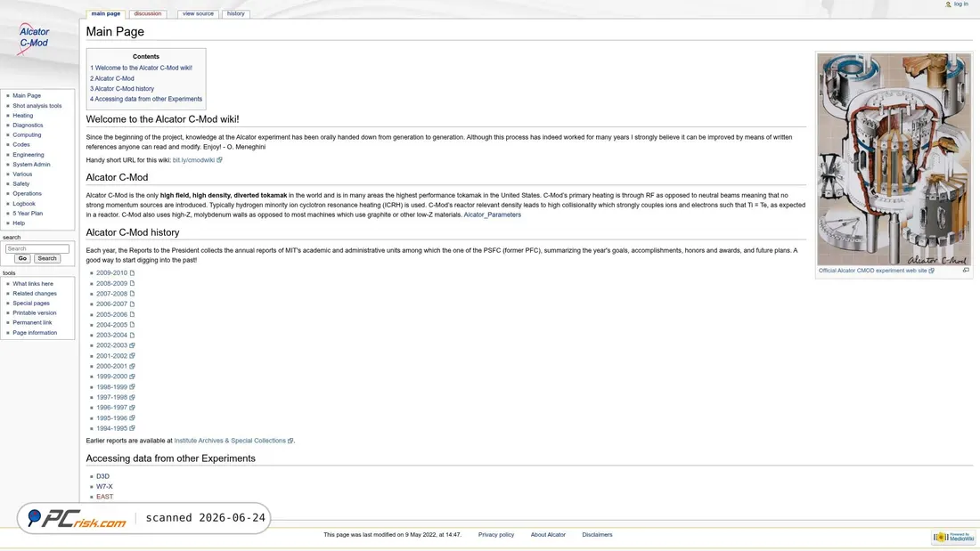Open Page information link
Screen dimensions: 980x551
pos(35,332)
